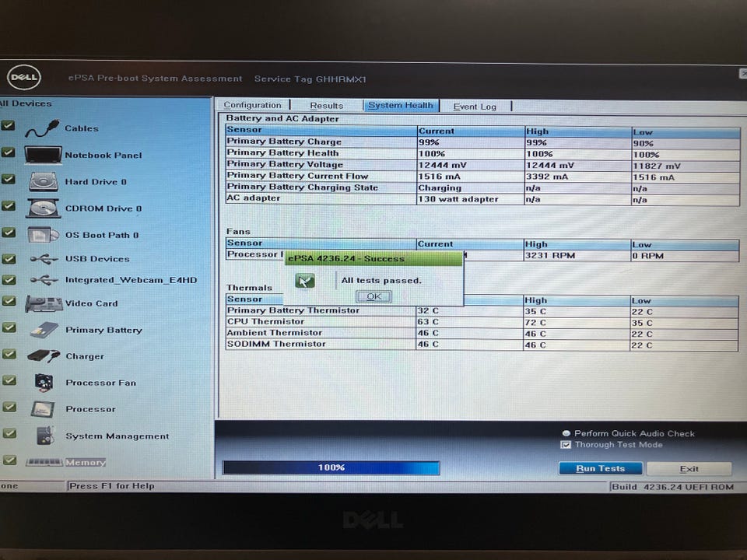Click the SODIMM Thermistor row label

click(x=276, y=344)
